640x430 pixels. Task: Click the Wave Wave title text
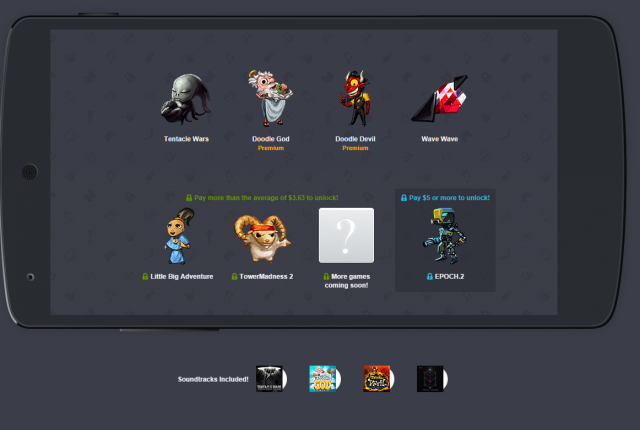click(440, 139)
